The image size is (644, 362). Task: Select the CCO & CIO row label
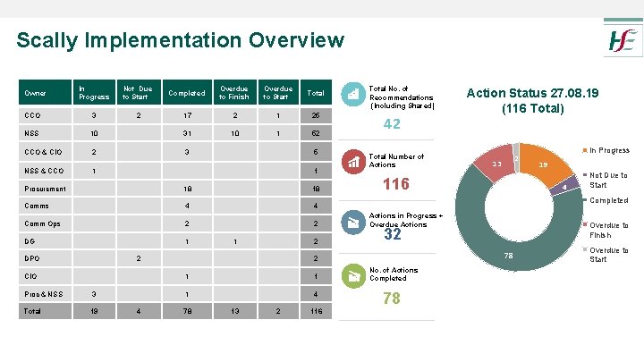(x=43, y=152)
